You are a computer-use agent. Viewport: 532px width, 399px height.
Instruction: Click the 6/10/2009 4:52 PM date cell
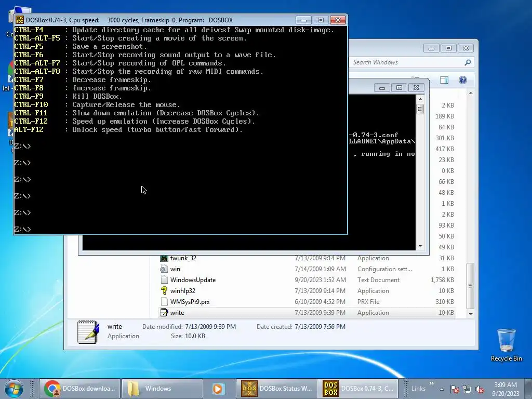pyautogui.click(x=320, y=302)
